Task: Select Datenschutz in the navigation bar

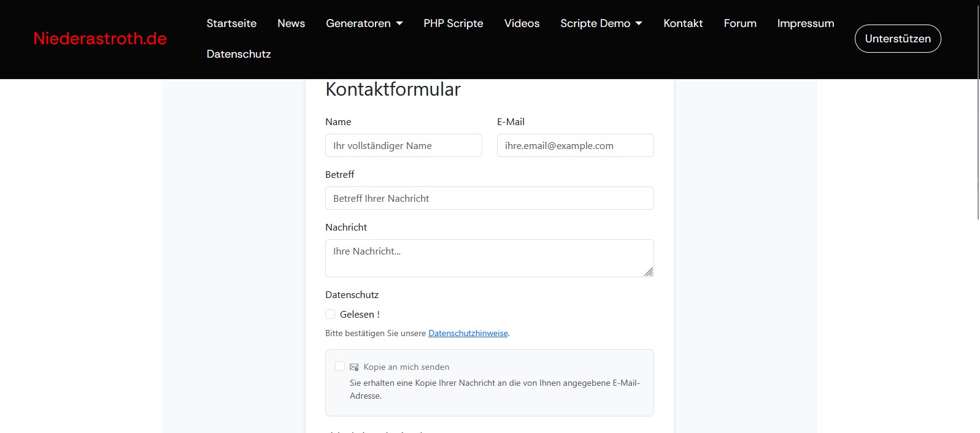Action: (x=239, y=54)
